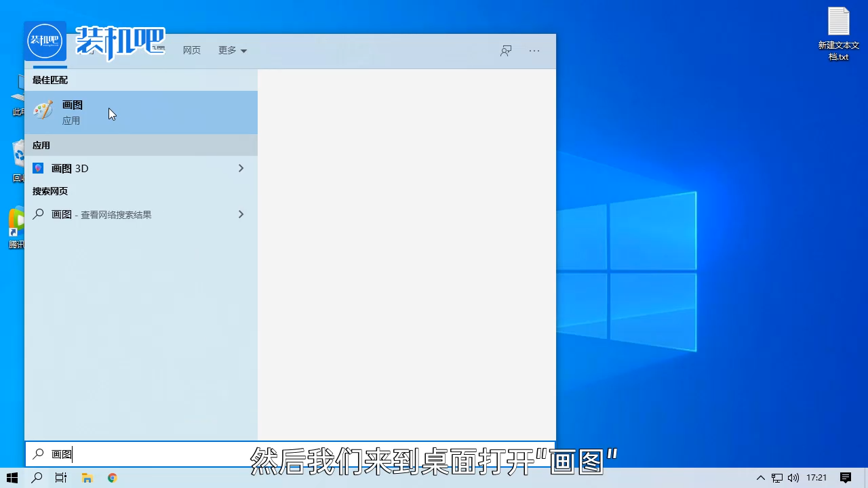Open the 画图 (Paint) palette icon
868x488 pixels.
[x=43, y=110]
